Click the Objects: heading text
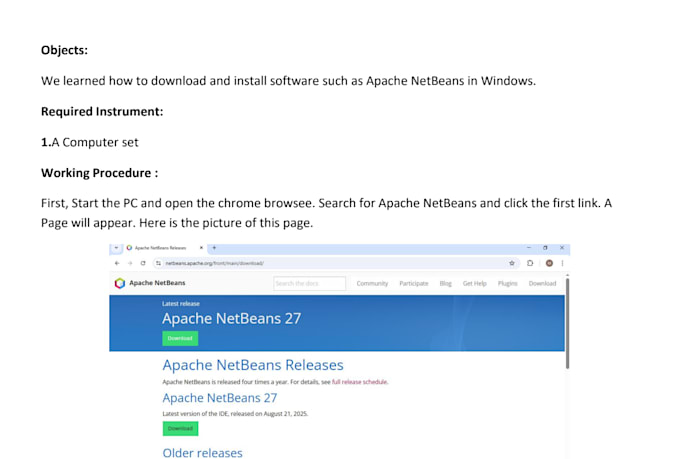Screen dimensions: 680x459 point(64,50)
